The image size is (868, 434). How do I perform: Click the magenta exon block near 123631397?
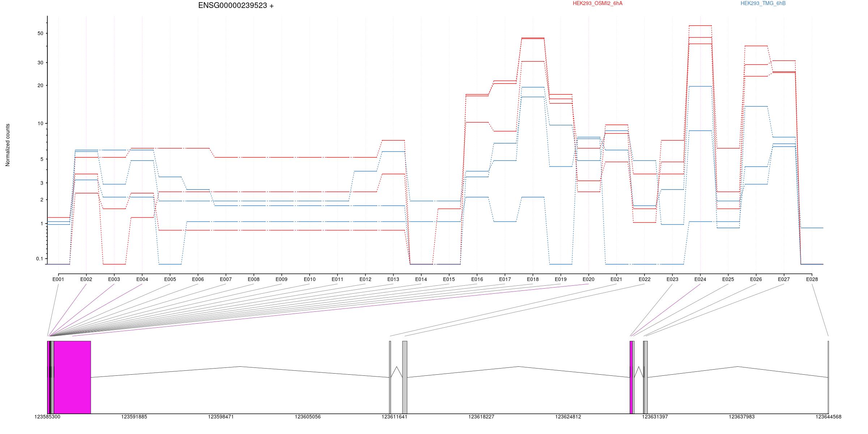coord(631,377)
